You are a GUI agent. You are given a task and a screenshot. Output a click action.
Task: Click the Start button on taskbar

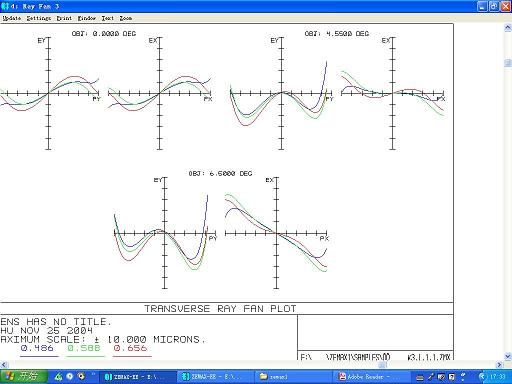coord(23,377)
